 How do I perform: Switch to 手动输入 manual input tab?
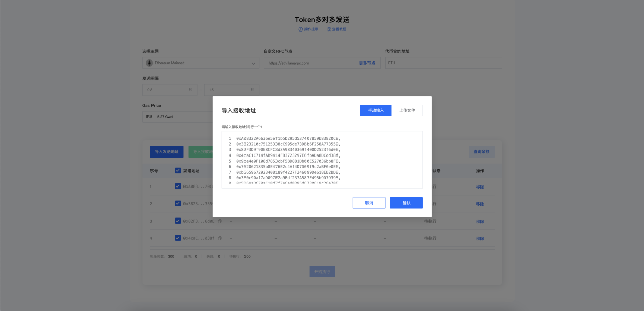coord(376,110)
